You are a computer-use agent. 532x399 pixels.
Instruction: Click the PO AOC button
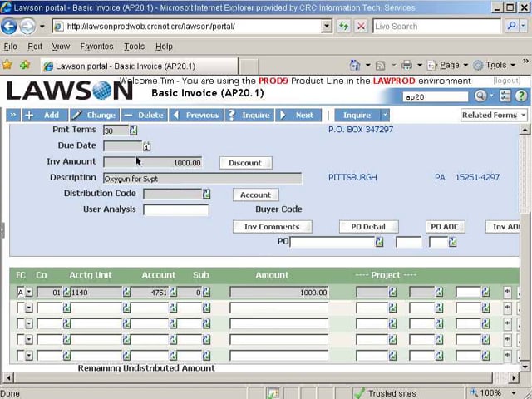point(446,227)
